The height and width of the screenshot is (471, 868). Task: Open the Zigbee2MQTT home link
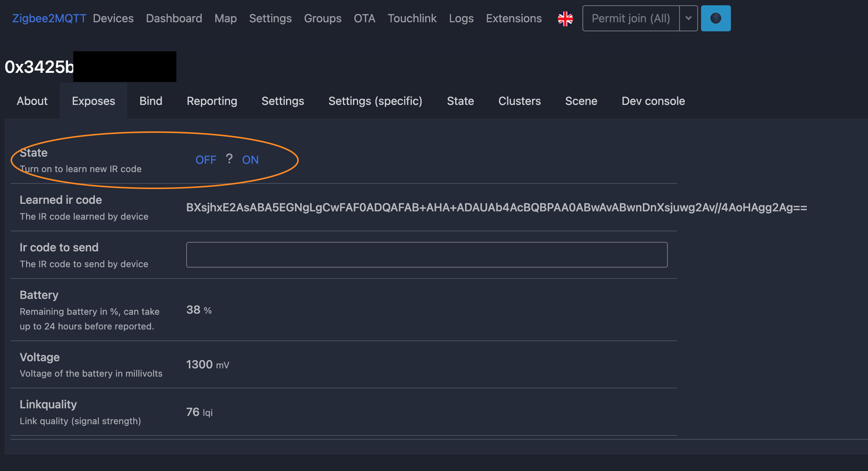49,18
